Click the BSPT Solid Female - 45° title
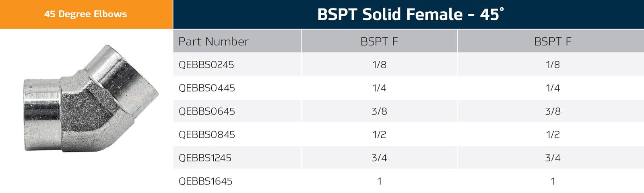Screen dimensions: 644x193 (x=410, y=14)
